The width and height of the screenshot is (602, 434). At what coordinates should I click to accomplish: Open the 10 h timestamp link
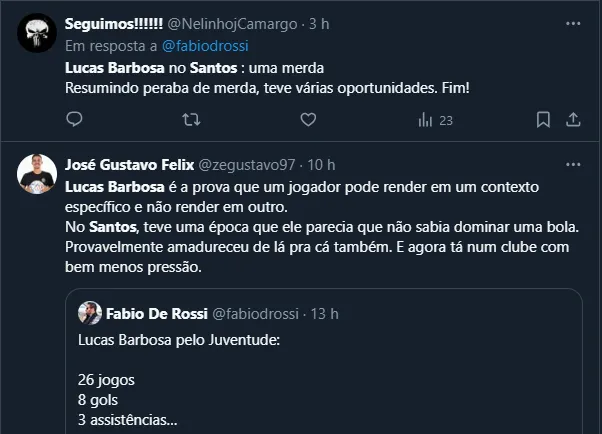321,164
